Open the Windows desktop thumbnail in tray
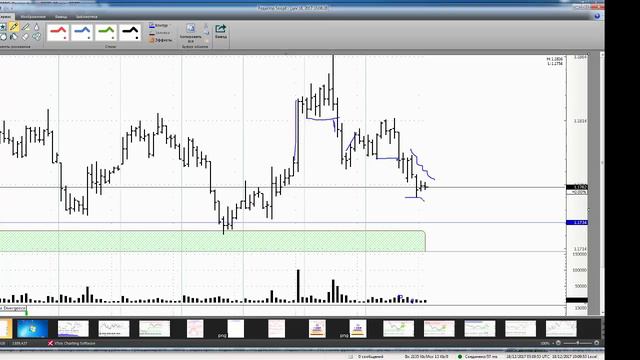The width and height of the screenshot is (640, 360). (x=33, y=329)
